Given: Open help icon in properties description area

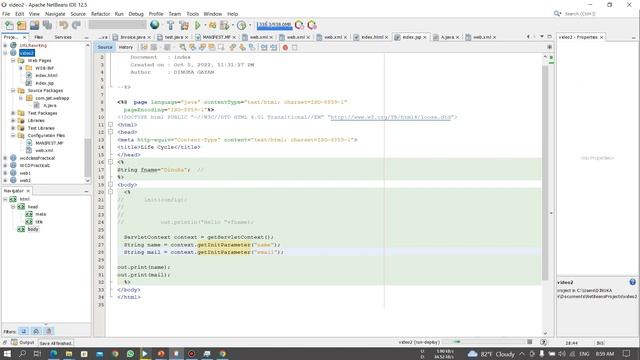Looking at the screenshot, I should pyautogui.click(x=632, y=282).
